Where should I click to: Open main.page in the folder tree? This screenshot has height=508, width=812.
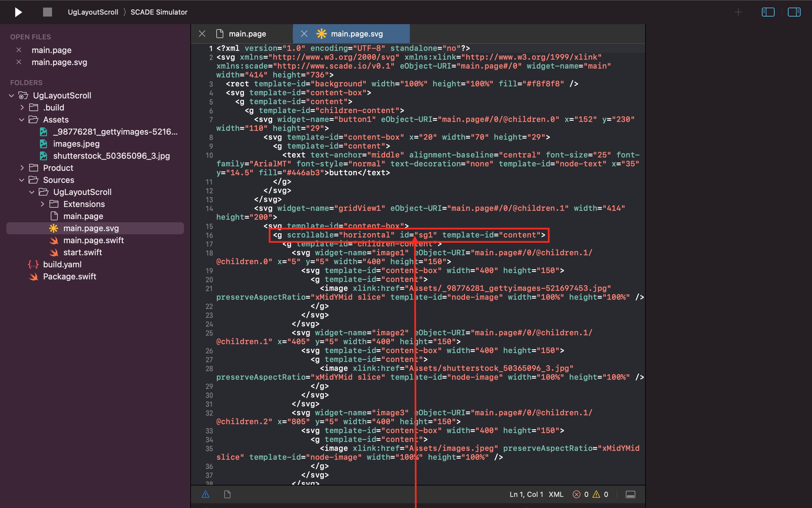tap(83, 216)
